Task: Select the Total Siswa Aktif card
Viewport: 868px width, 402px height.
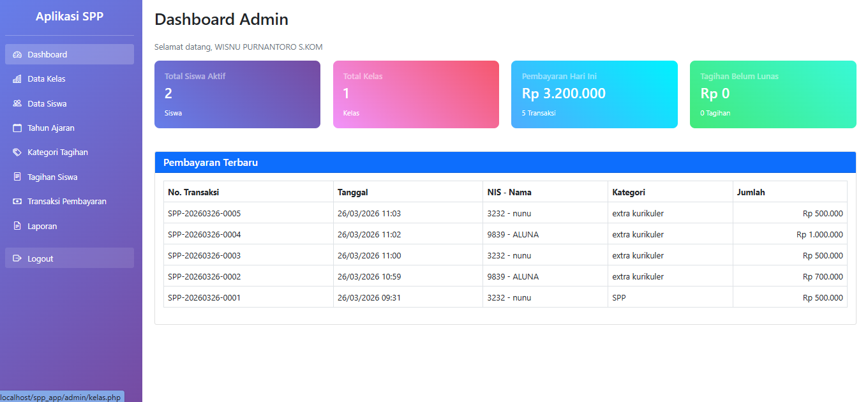Action: (x=237, y=94)
